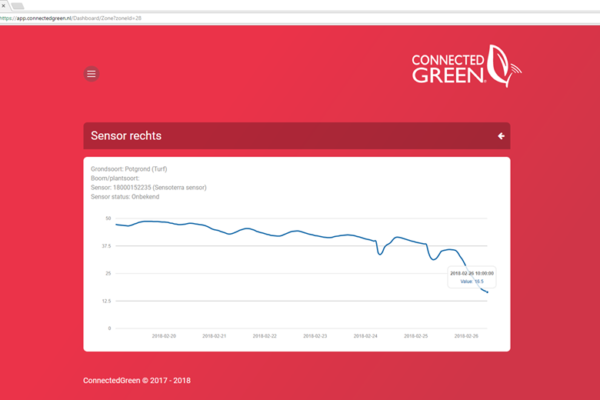
Task: Click the 'Grondsoort: Potgrond (Turf)' line
Action: coord(129,169)
